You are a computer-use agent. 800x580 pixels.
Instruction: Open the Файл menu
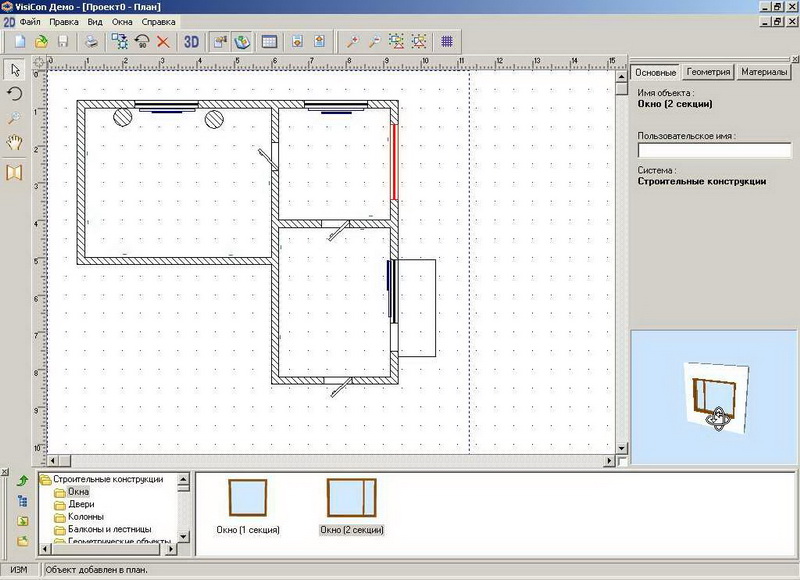pos(30,21)
